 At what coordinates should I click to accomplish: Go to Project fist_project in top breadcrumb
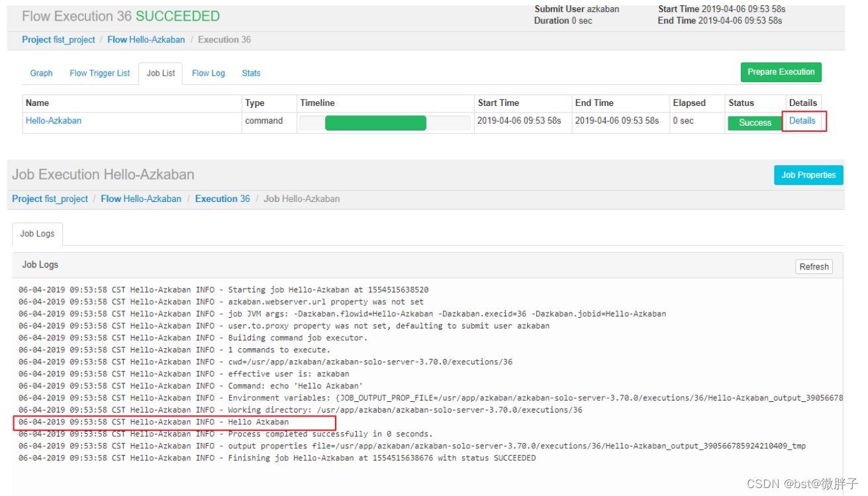59,40
